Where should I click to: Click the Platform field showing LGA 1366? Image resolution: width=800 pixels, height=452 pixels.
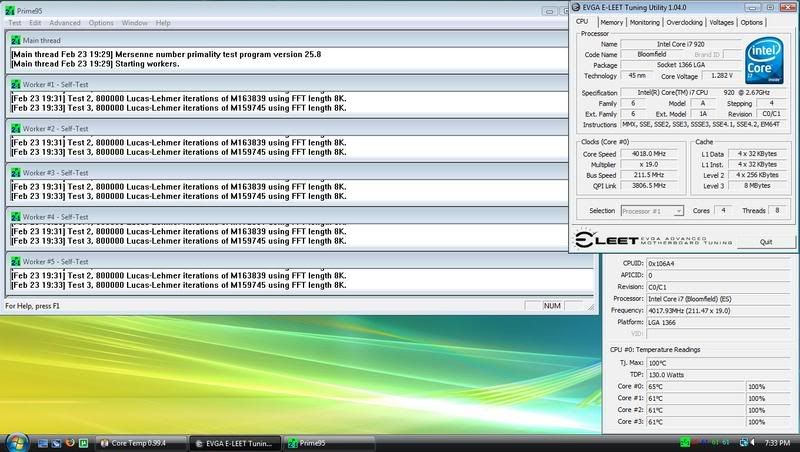[x=718, y=322]
